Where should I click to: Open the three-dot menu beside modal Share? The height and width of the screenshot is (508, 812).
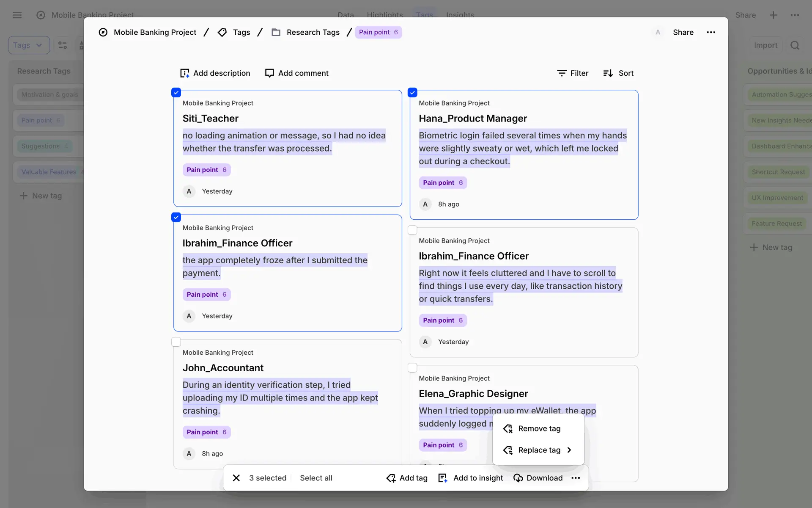click(x=711, y=33)
